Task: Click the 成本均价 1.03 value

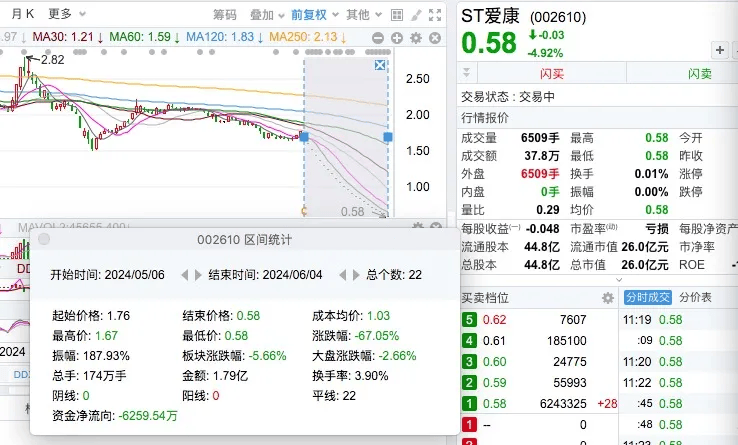Action: click(378, 316)
